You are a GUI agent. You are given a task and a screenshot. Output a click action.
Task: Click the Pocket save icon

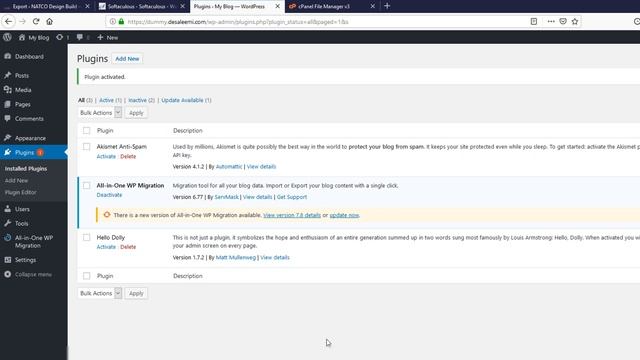tap(563, 21)
